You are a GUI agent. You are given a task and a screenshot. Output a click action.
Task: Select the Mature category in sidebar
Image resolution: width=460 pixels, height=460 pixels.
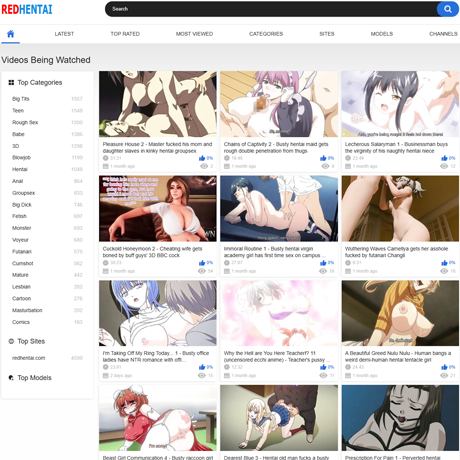(x=20, y=275)
